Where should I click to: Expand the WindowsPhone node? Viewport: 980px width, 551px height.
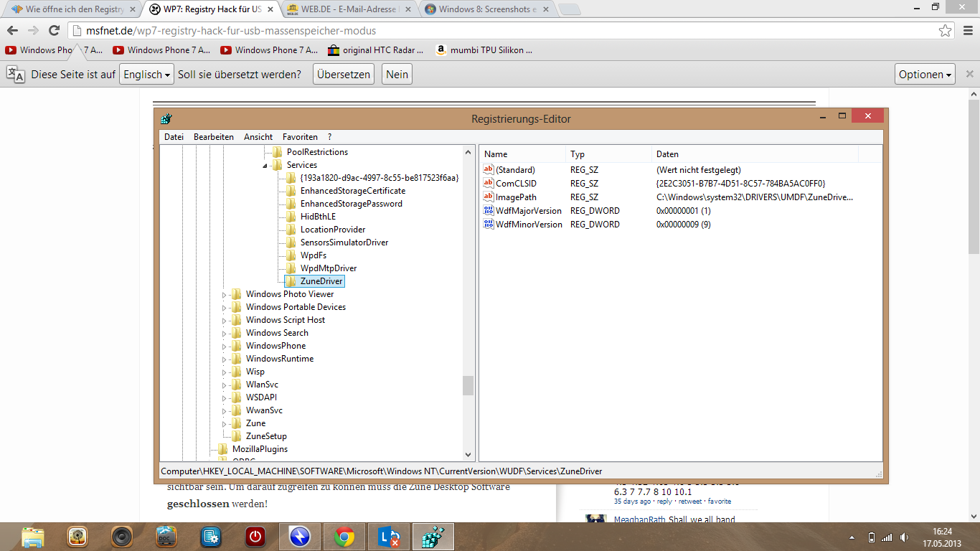224,346
